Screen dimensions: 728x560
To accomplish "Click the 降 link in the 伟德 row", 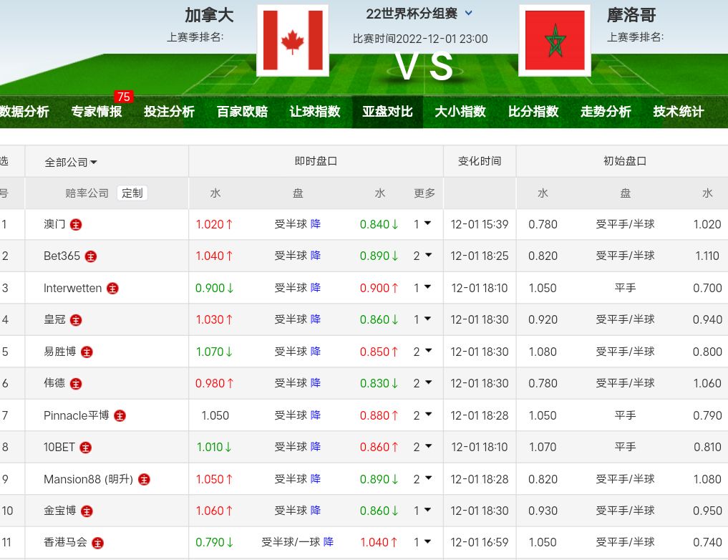I will pos(316,383).
